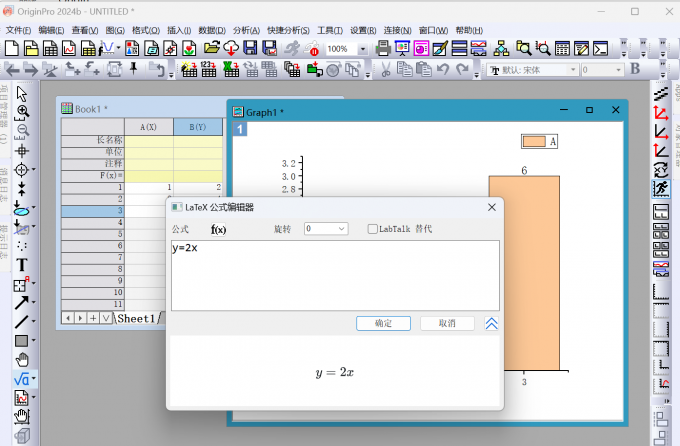Click the layer 1 button in Graph1
The height and width of the screenshot is (446, 680).
pos(240,129)
